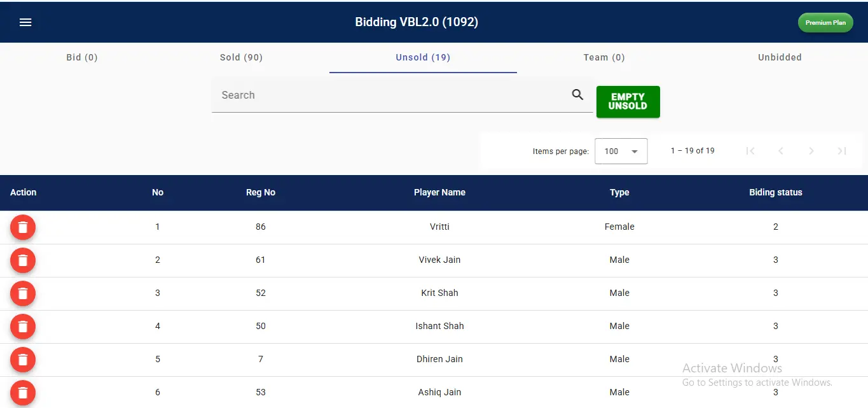
Task: Sort by Player Name column header
Action: (x=439, y=192)
